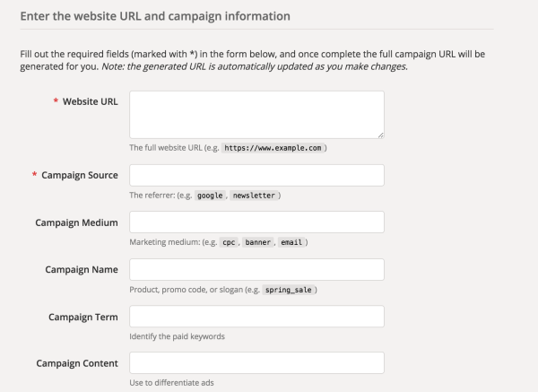The height and width of the screenshot is (392, 538).
Task: Focus the Campaign Source input field
Action: [256, 175]
